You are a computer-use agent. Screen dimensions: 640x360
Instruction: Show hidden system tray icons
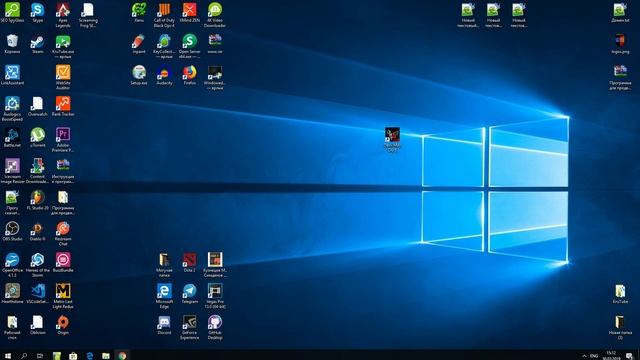(x=584, y=356)
